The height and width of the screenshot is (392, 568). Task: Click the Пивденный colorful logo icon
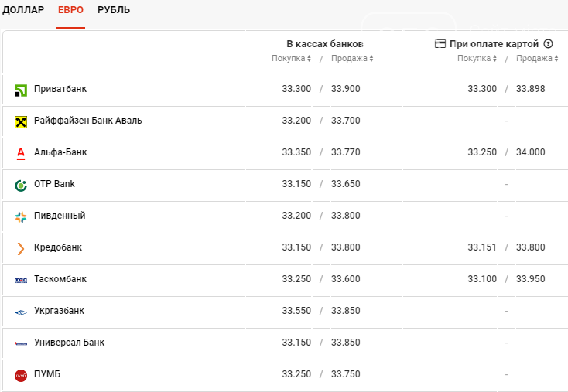point(21,217)
